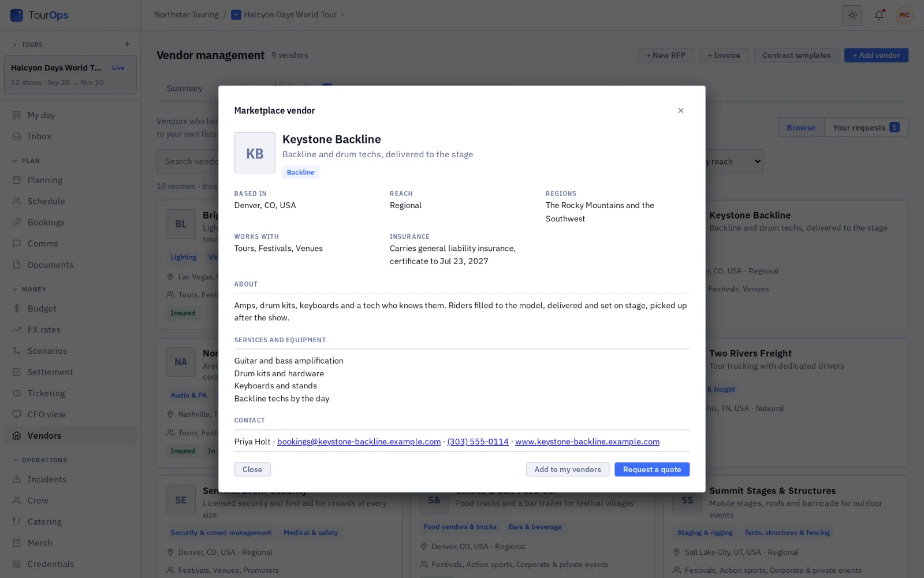Viewport: 924px width, 578px height.
Task: Click the Contract templates button
Action: pyautogui.click(x=796, y=55)
